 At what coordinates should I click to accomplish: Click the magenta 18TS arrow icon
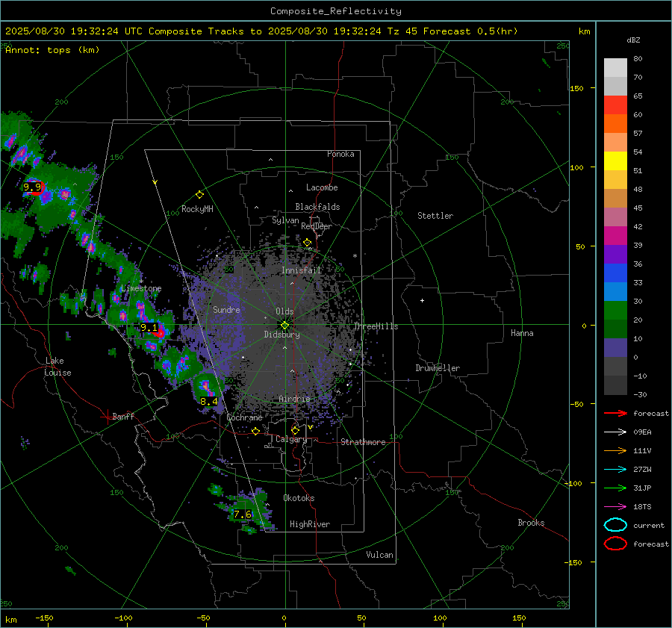pyautogui.click(x=615, y=507)
